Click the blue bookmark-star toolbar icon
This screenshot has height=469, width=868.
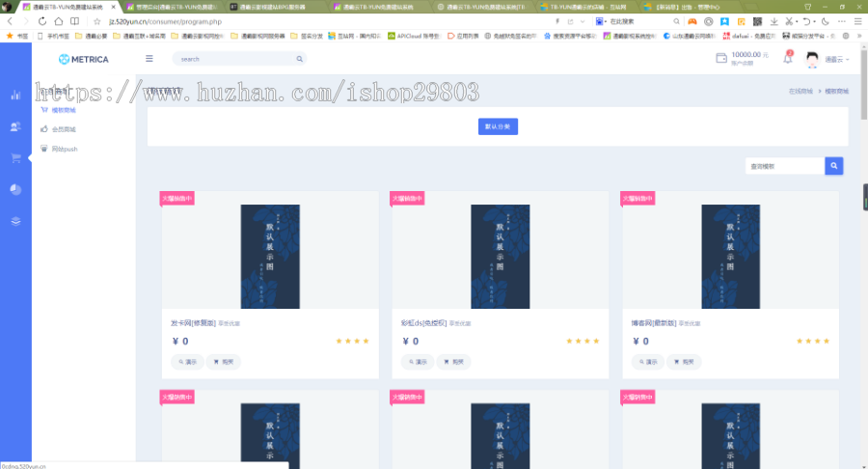coord(724,21)
